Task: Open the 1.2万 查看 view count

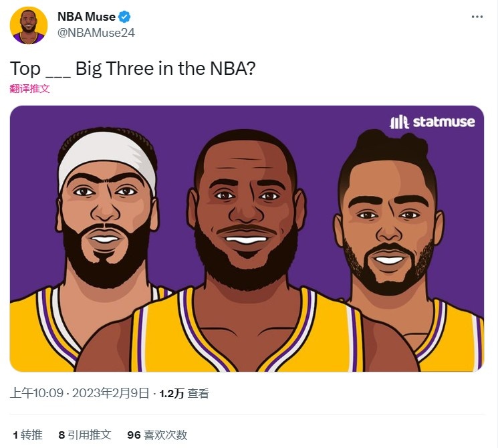Action: [184, 393]
